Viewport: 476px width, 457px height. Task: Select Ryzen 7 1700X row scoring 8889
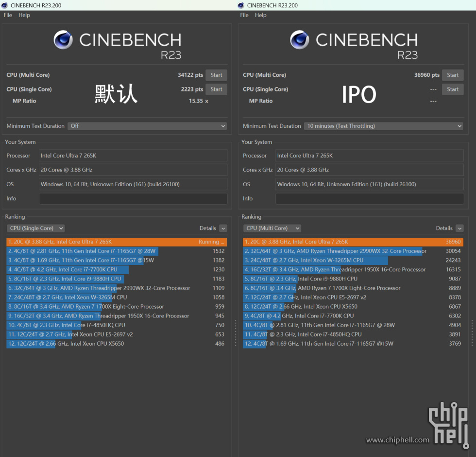(353, 288)
